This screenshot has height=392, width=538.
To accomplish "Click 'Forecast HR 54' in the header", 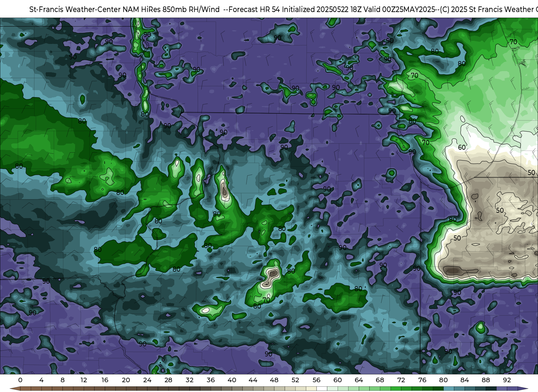I will point(254,10).
